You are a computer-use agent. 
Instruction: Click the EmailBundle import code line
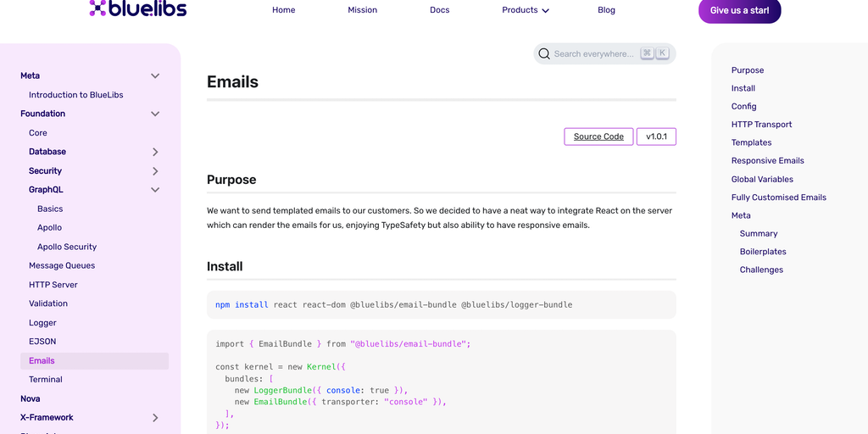click(x=342, y=344)
